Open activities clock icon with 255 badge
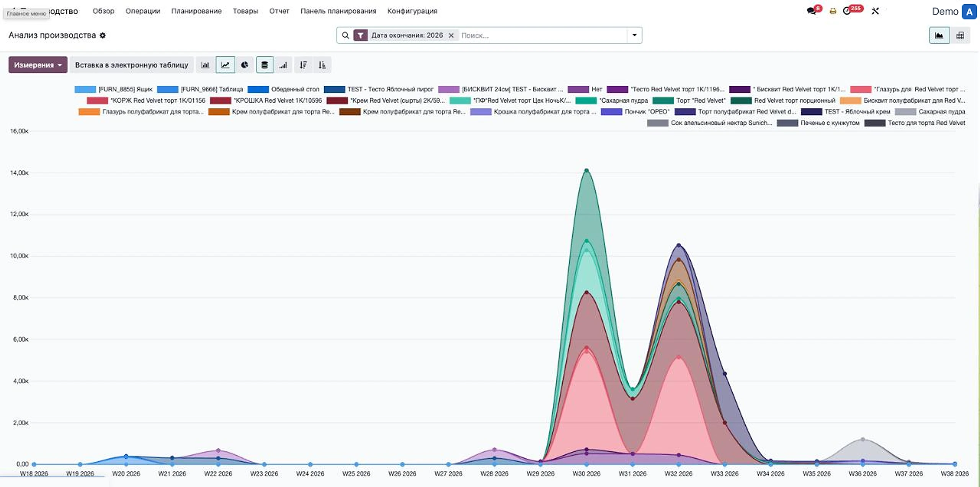The image size is (980, 487). tap(847, 11)
